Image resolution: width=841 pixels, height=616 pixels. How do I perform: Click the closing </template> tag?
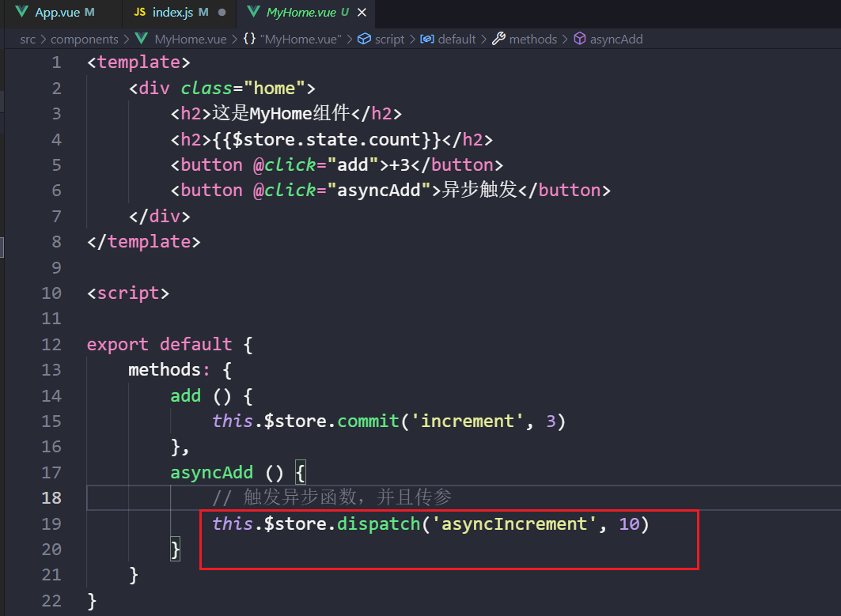pyautogui.click(x=144, y=242)
